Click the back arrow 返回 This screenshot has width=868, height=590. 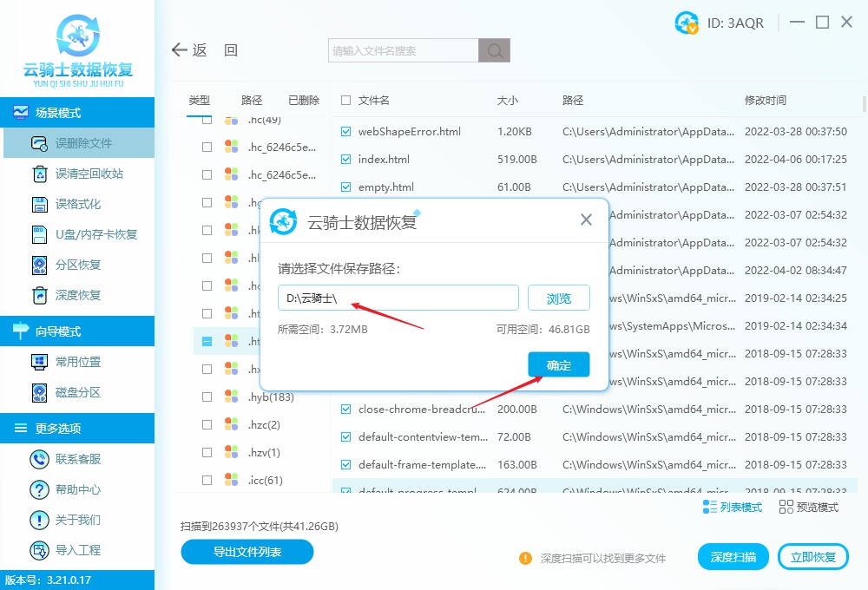pyautogui.click(x=204, y=50)
